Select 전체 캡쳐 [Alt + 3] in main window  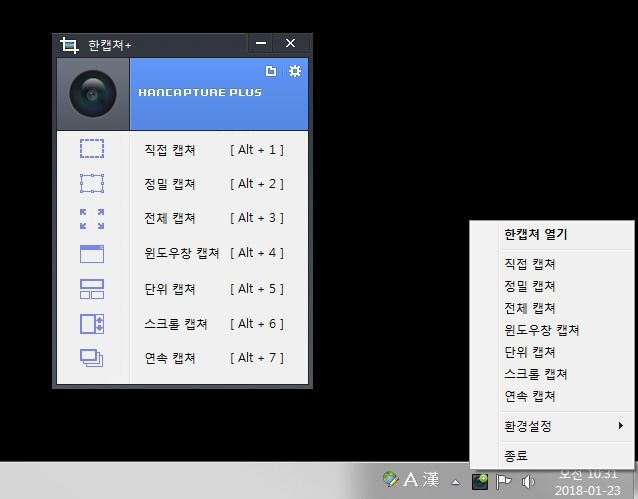[x=214, y=218]
